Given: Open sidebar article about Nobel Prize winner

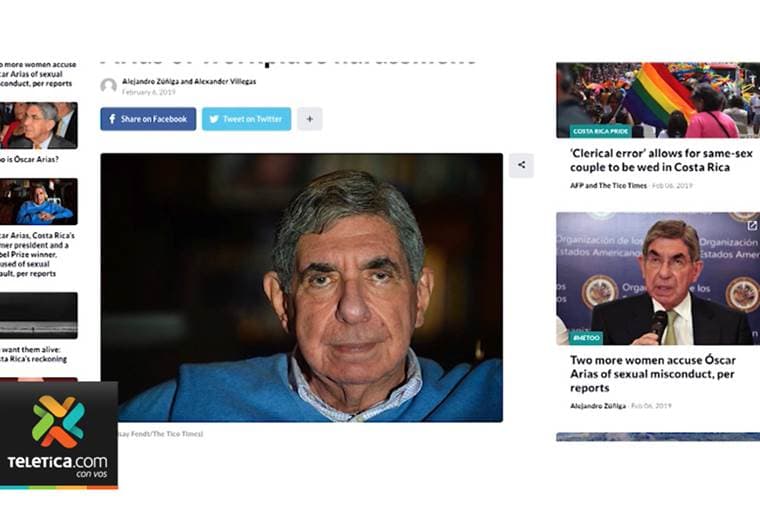Looking at the screenshot, I should click(x=37, y=254).
